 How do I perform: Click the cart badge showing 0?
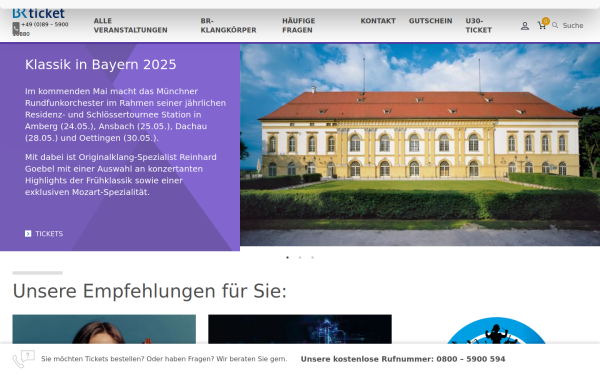(546, 21)
